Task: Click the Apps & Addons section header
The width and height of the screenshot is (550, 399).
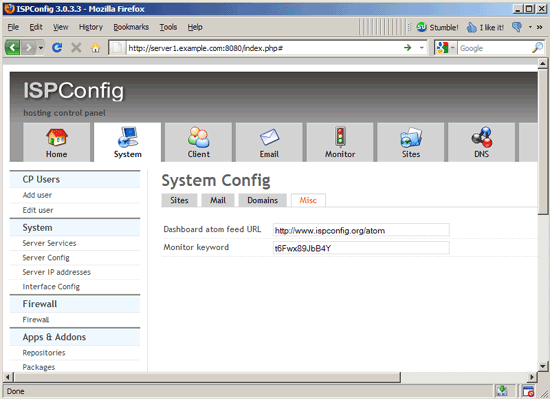Action: point(75,337)
